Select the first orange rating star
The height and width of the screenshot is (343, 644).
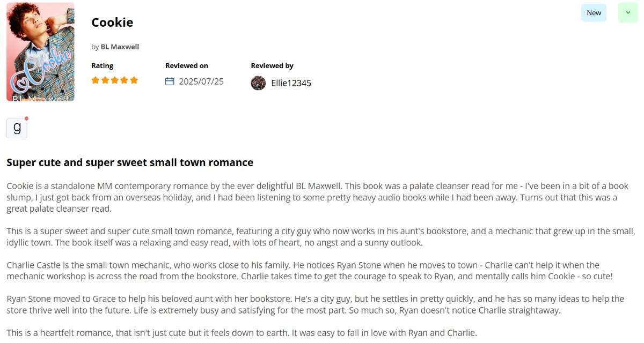click(x=96, y=80)
